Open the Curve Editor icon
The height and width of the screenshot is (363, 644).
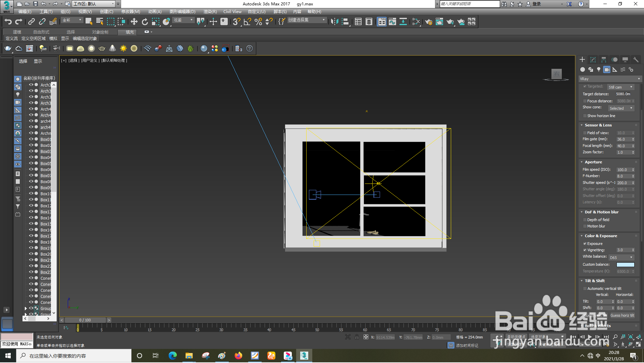click(x=392, y=22)
